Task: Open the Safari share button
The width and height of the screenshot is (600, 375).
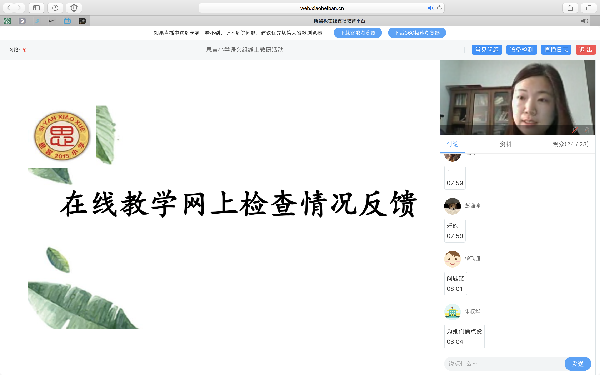Action: tap(570, 8)
